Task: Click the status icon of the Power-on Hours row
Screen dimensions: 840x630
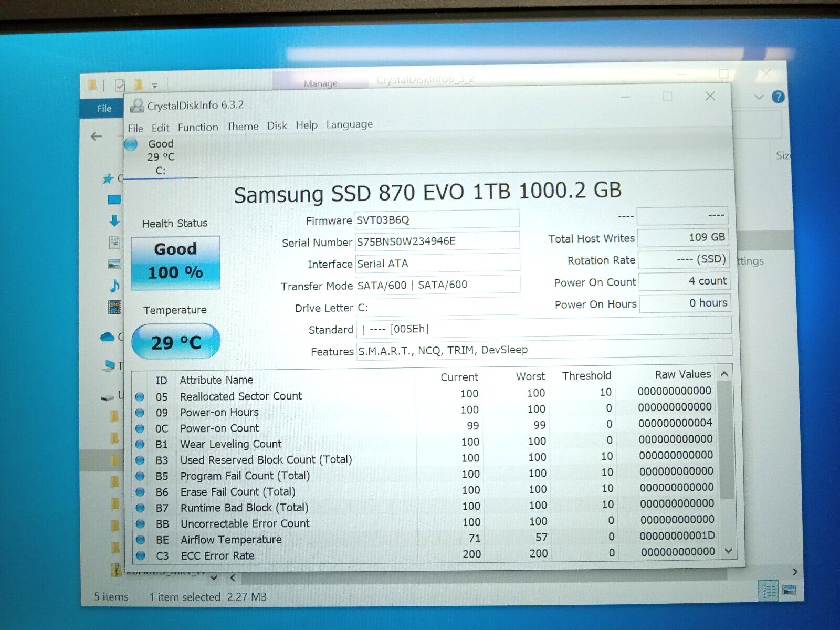Action: (x=140, y=413)
